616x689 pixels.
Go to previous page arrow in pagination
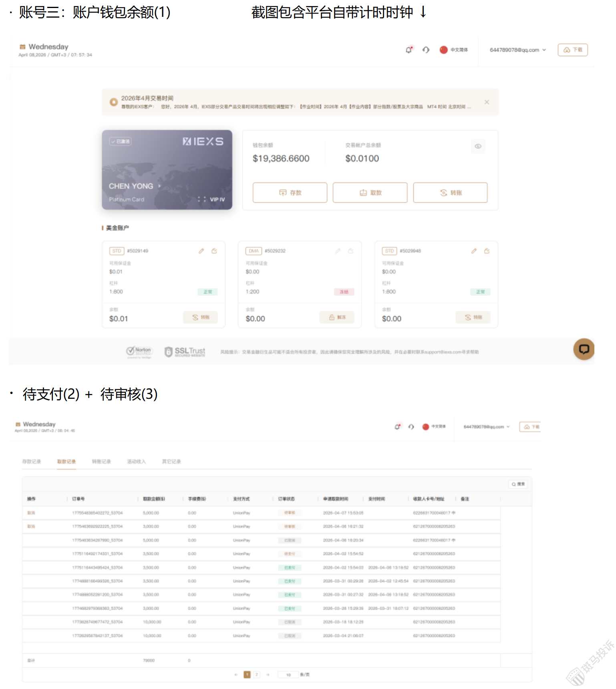[236, 675]
